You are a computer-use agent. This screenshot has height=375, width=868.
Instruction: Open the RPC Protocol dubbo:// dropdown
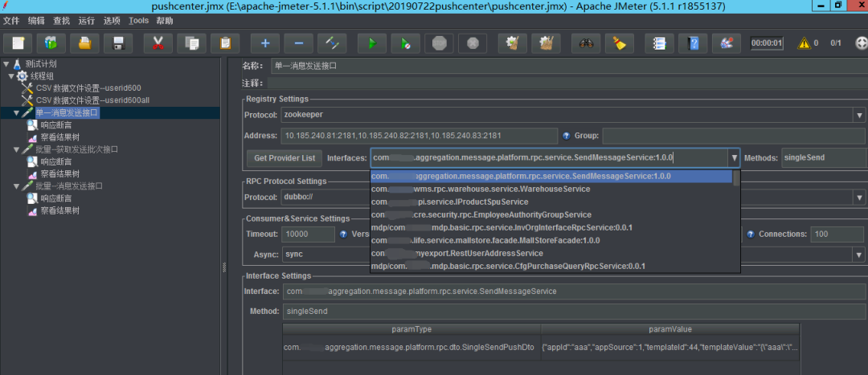859,197
